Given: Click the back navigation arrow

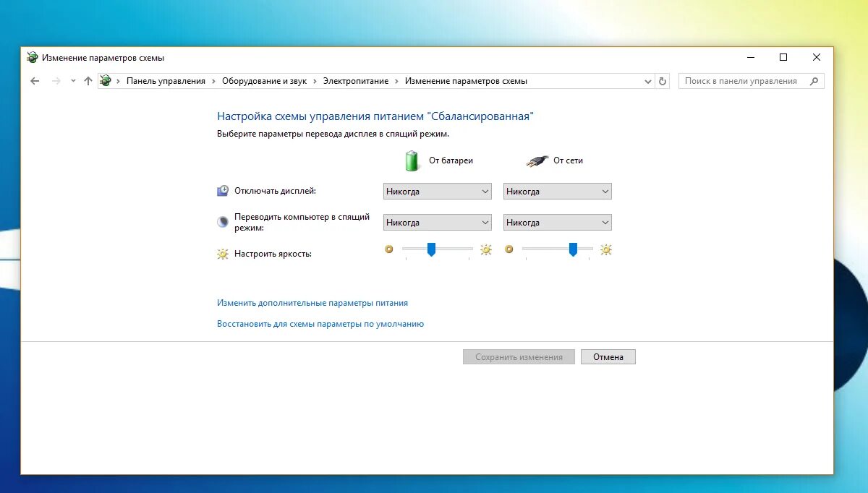Looking at the screenshot, I should coord(35,81).
